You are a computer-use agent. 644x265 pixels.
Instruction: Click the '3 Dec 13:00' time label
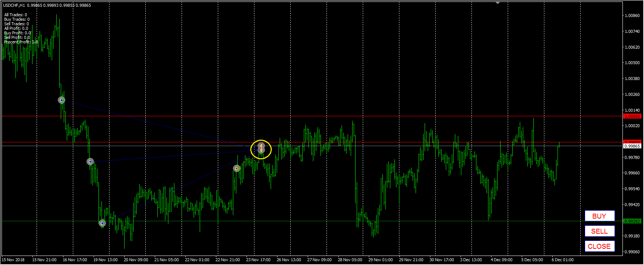[x=471, y=260]
